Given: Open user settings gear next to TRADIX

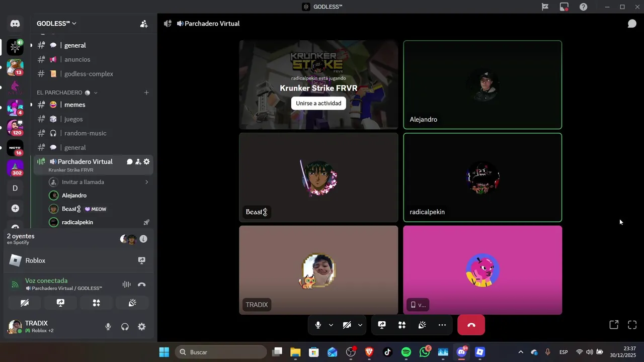Looking at the screenshot, I should pyautogui.click(x=142, y=327).
